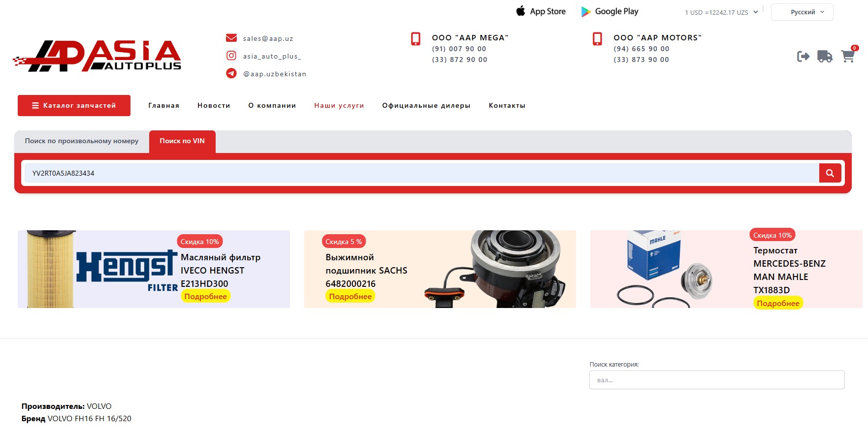Expand the USD currency rate dropdown
The image size is (868, 432).
(721, 12)
